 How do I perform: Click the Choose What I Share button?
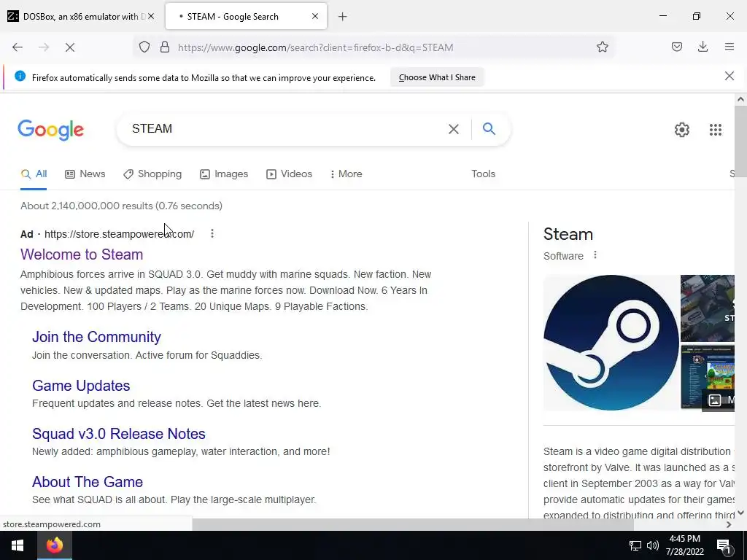coord(437,77)
